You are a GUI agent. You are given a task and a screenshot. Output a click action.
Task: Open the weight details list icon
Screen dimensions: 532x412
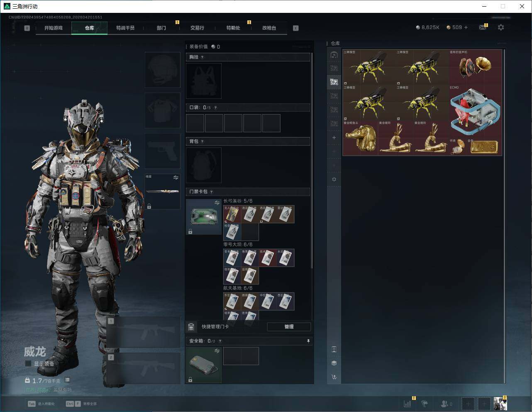(67, 380)
